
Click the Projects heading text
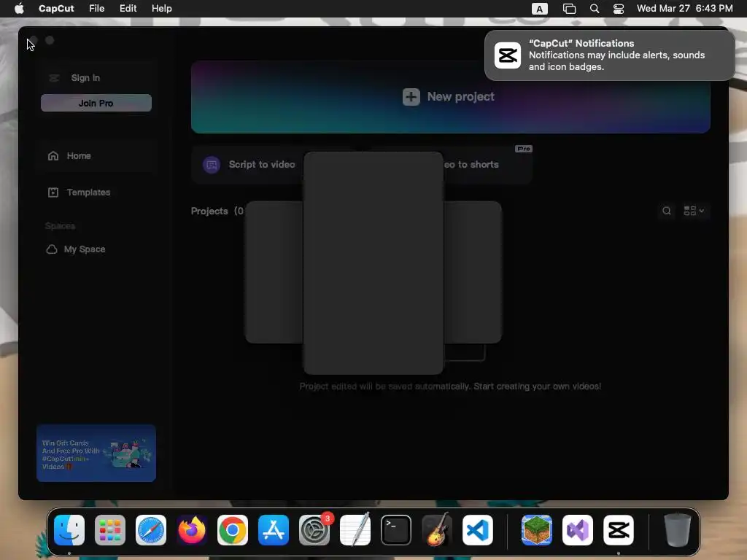[209, 211]
